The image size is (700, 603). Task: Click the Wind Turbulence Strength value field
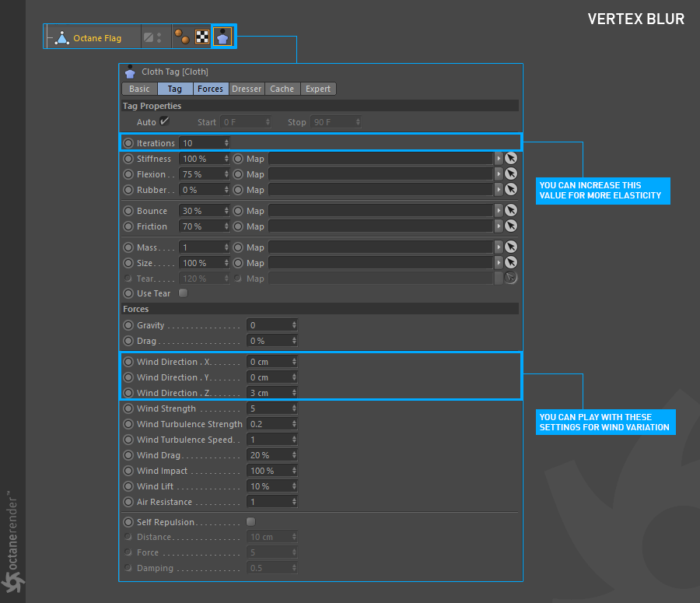pyautogui.click(x=272, y=424)
